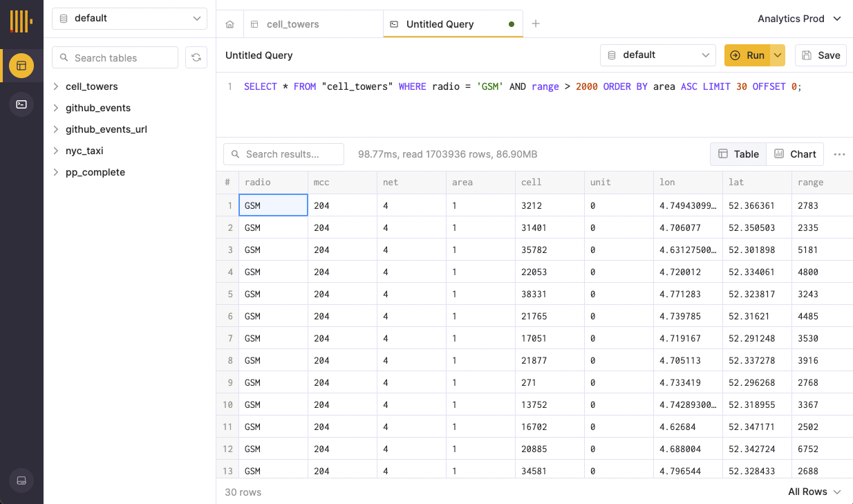
Task: Save the untitled query
Action: coord(821,55)
